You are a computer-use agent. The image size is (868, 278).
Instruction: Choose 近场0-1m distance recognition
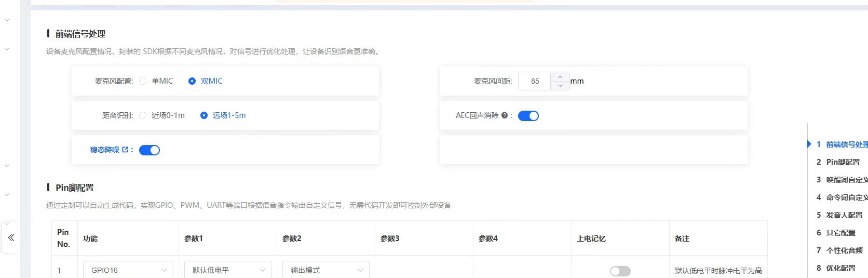point(161,115)
